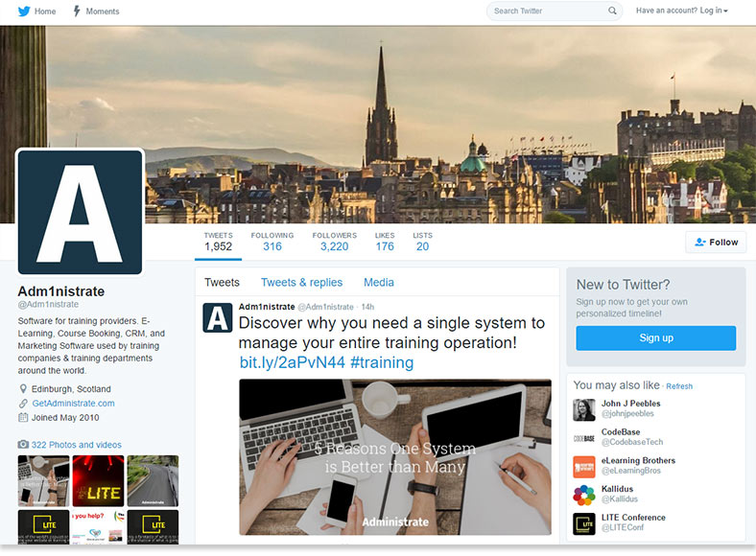The image size is (756, 556).
Task: View the Following 316 list
Action: coord(272,242)
